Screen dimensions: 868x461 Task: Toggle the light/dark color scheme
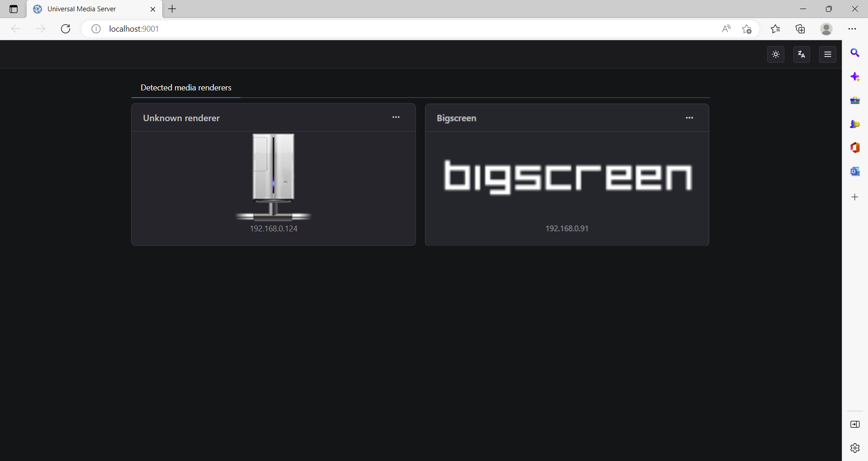point(776,54)
